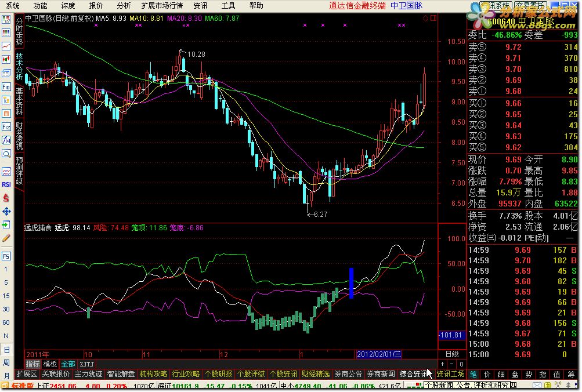582x392 pixels.
Task: Switch to 财务透视 vertical tab
Action: 19,136
